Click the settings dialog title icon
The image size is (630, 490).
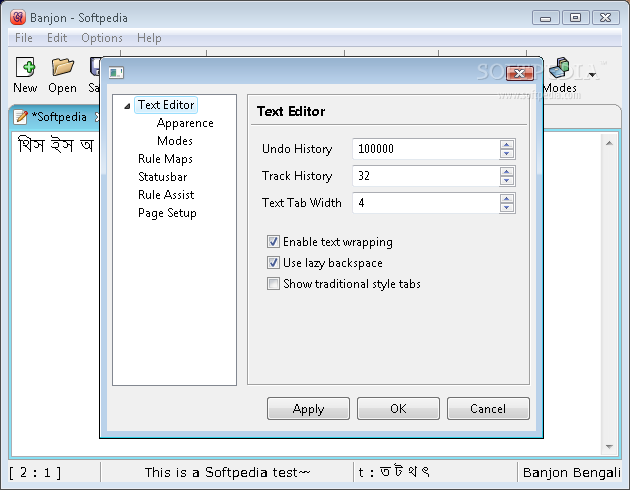pos(116,72)
